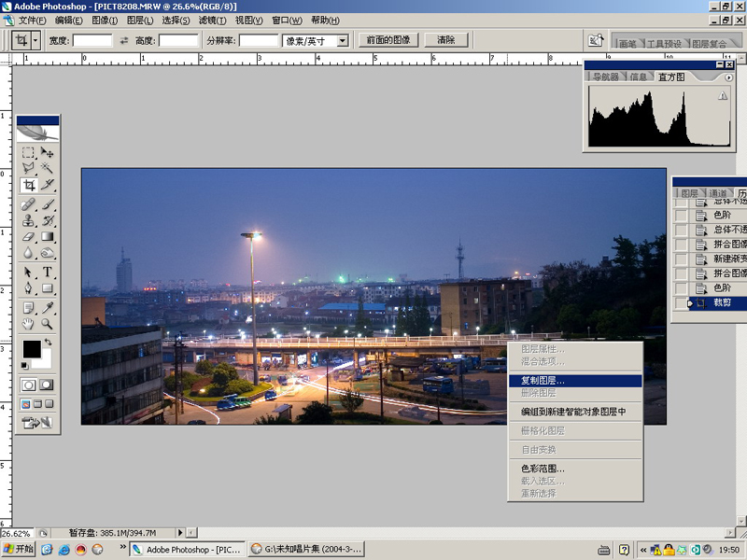Screen dimensions: 747x560
Task: Select the Magic Wand tool
Action: point(47,168)
